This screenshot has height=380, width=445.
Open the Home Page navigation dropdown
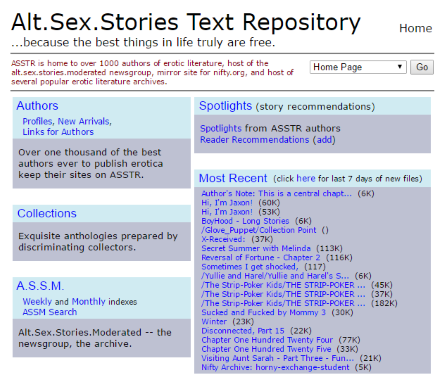(358, 67)
